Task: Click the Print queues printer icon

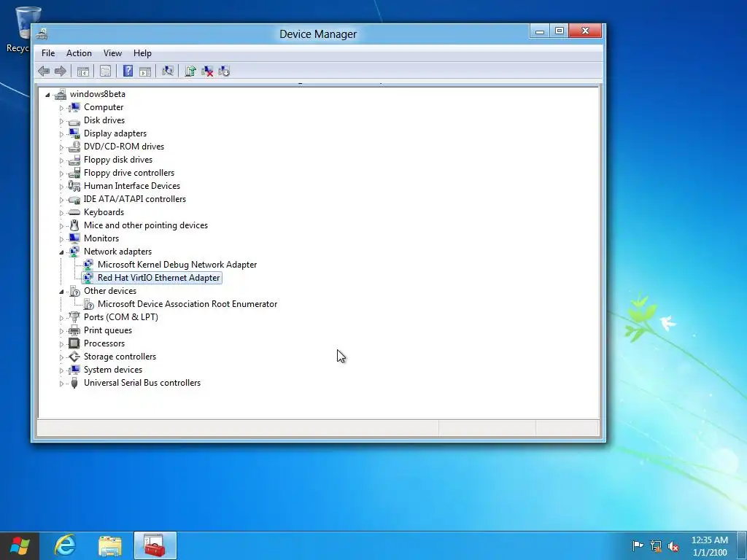Action: (x=74, y=330)
